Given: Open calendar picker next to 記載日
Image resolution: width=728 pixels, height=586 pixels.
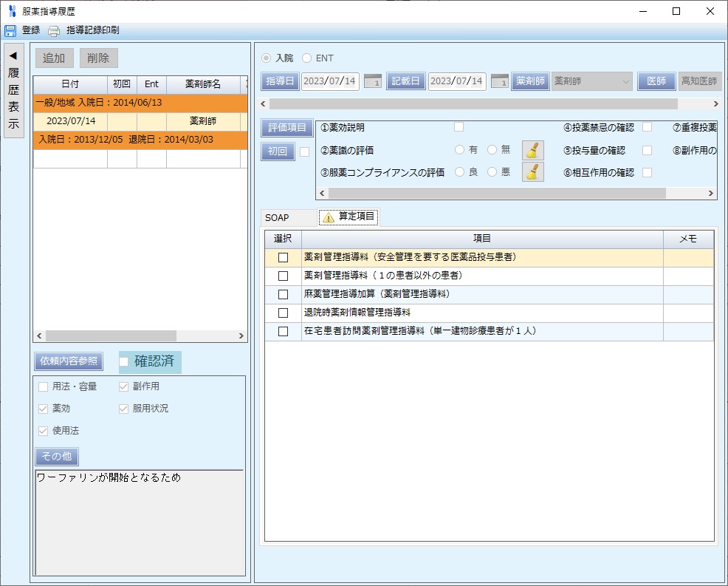Looking at the screenshot, I should (500, 81).
